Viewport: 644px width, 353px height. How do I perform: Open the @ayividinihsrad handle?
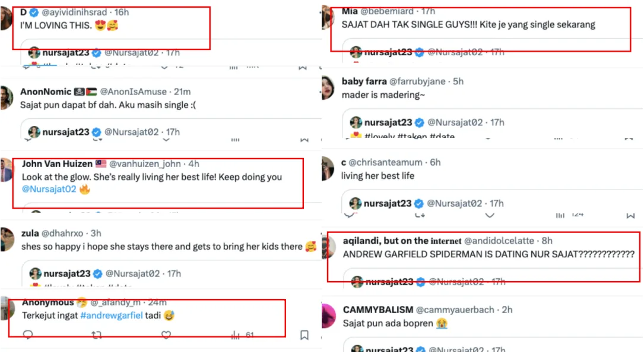pyautogui.click(x=69, y=12)
